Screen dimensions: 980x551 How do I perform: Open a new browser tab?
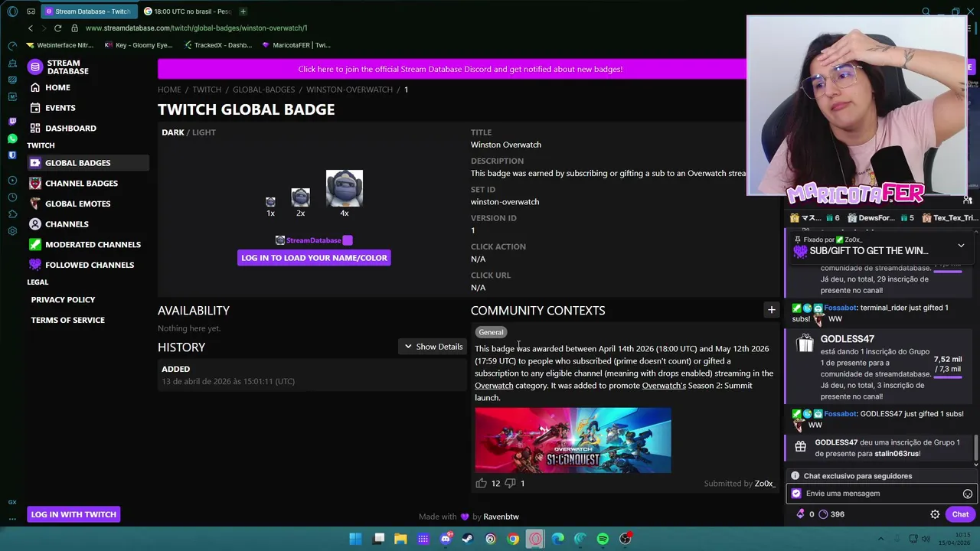click(243, 11)
